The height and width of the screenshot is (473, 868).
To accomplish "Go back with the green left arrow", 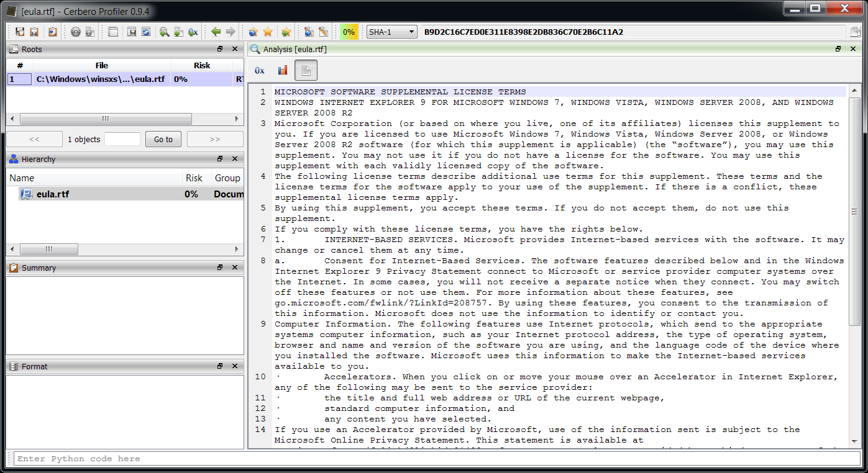I will [216, 32].
